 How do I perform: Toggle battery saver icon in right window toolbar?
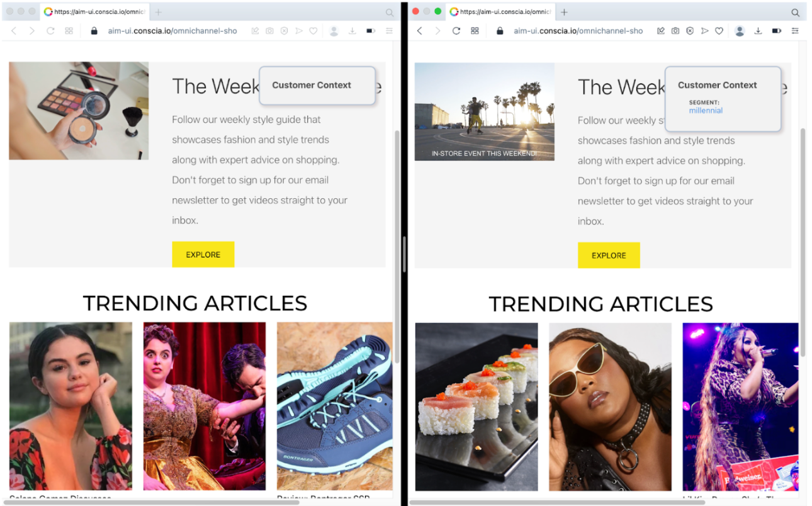pos(777,31)
